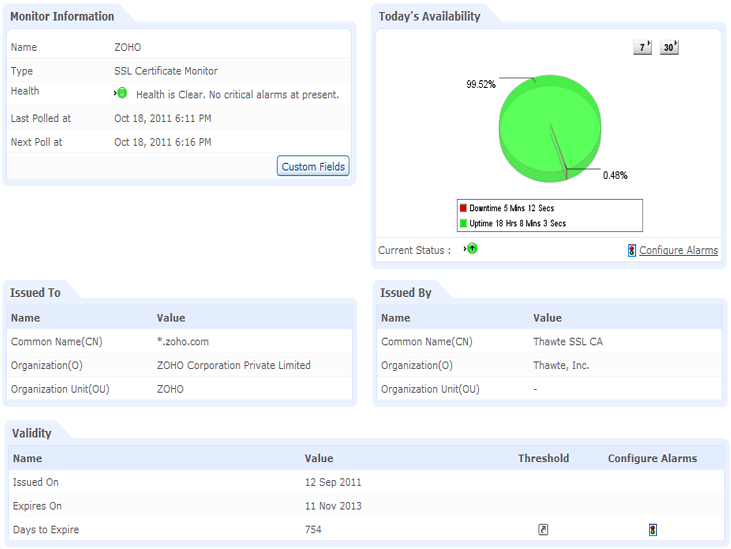Click Expires On date 11 Nov 2013

(x=333, y=506)
